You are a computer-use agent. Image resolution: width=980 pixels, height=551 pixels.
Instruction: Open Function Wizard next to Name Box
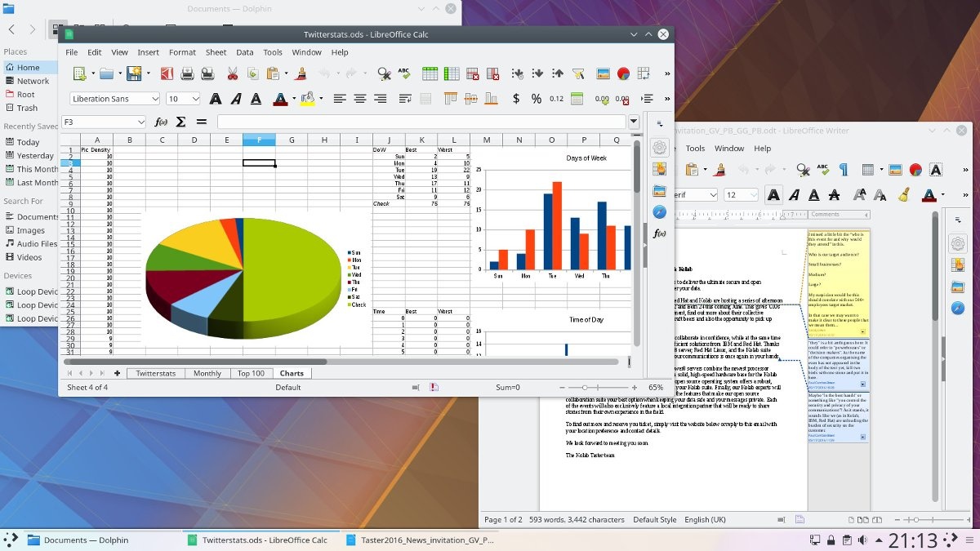[161, 122]
